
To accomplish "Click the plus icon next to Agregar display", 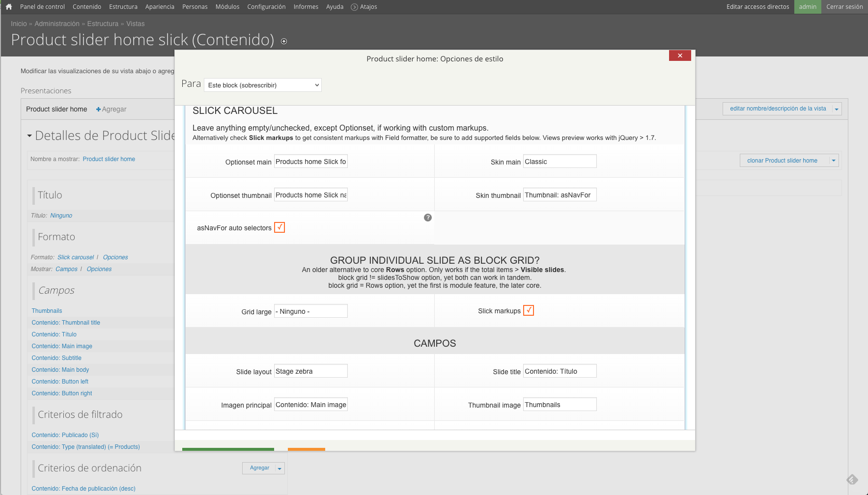I will point(98,109).
